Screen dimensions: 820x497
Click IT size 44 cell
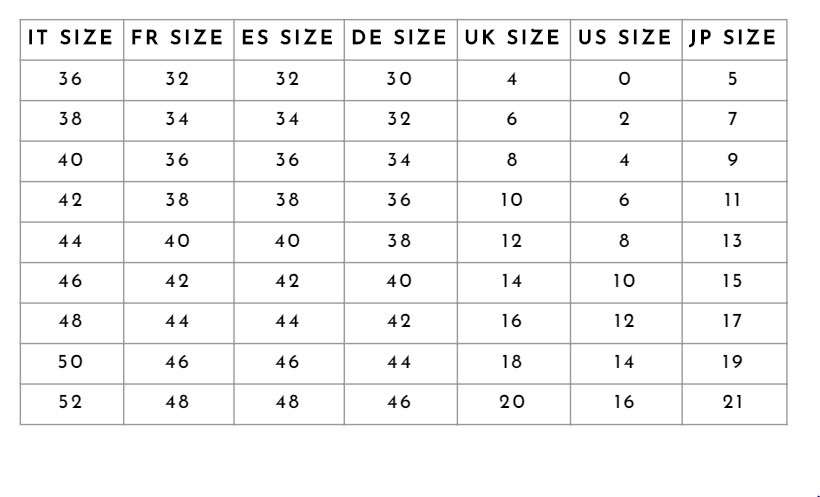pos(70,241)
